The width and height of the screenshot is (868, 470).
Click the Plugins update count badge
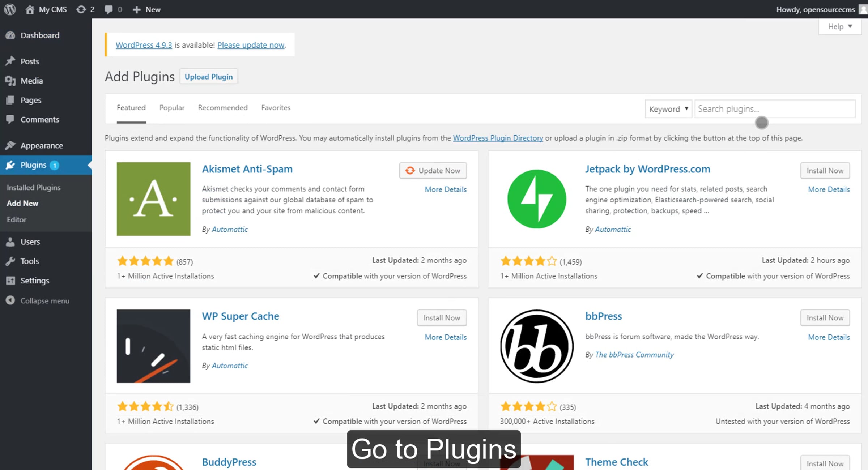pyautogui.click(x=54, y=165)
